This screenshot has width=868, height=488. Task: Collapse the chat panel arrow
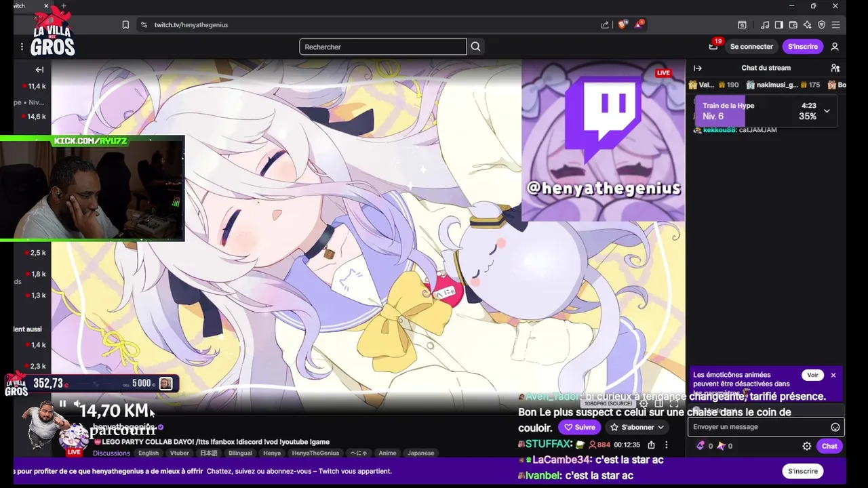pyautogui.click(x=698, y=68)
